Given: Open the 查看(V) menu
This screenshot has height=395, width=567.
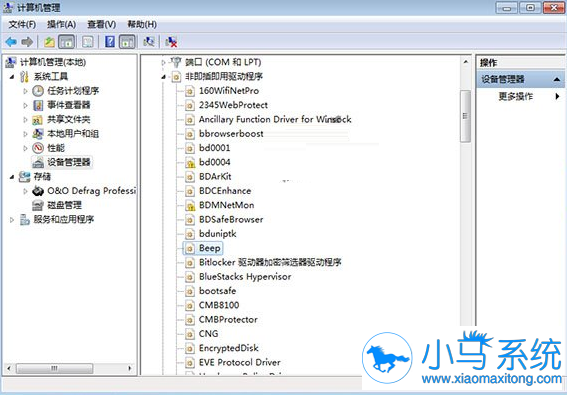Looking at the screenshot, I should pyautogui.click(x=102, y=25).
